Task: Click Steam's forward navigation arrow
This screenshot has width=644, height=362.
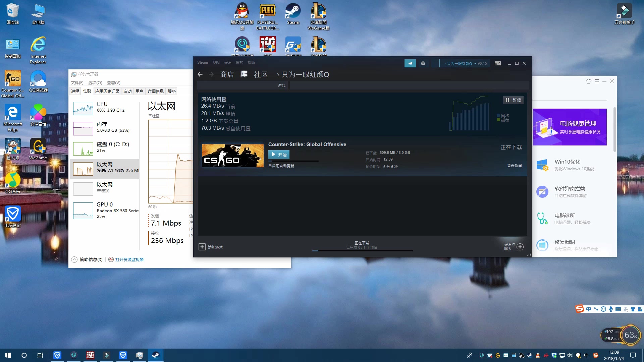Action: click(x=211, y=74)
